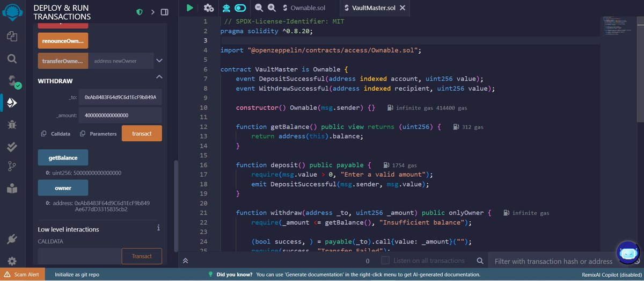644x281 pixels.
Task: Click the panel header right arrow chevron
Action: [x=152, y=12]
